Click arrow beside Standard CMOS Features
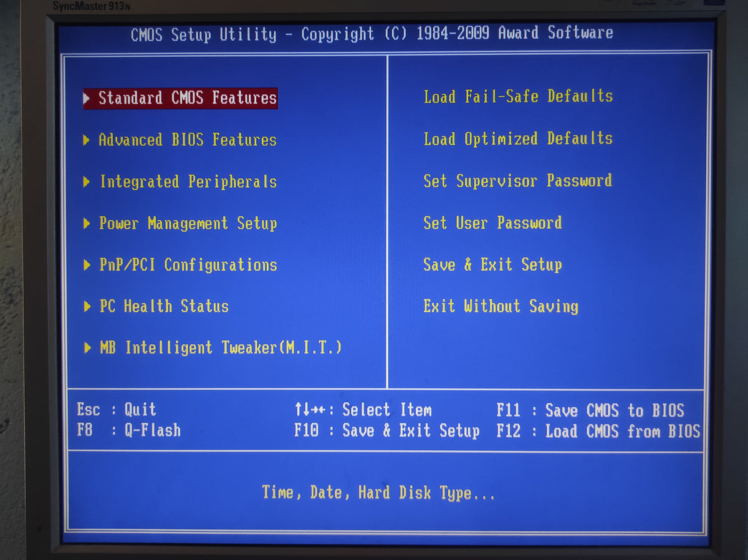 87,98
